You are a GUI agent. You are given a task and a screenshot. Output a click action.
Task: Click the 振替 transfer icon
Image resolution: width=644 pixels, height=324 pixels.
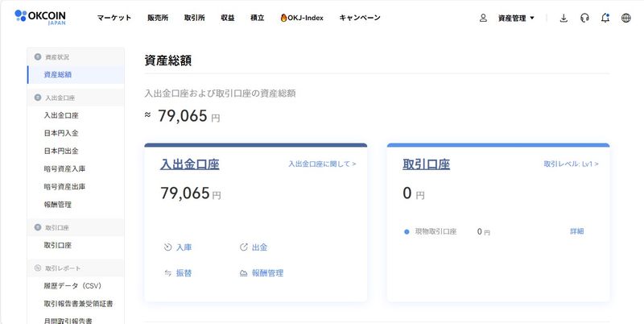168,273
